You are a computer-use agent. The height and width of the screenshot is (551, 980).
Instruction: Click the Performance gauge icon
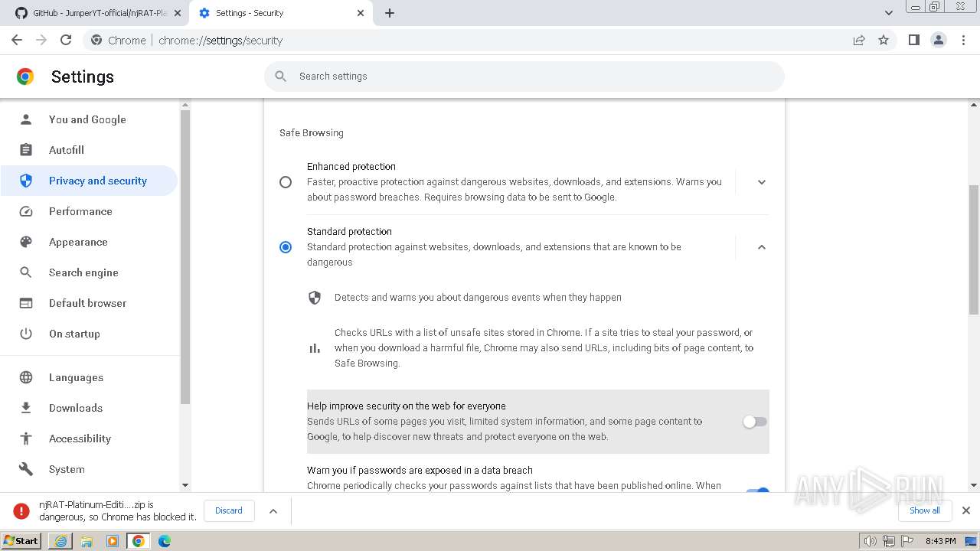click(x=26, y=211)
